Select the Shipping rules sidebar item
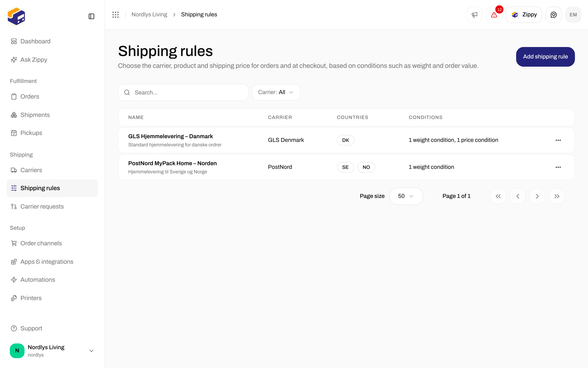 52,188
